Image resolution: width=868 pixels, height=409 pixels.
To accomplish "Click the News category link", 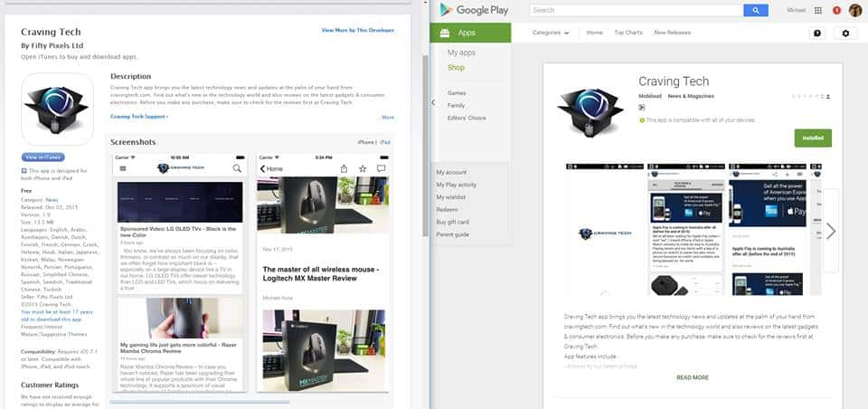I will [x=52, y=200].
